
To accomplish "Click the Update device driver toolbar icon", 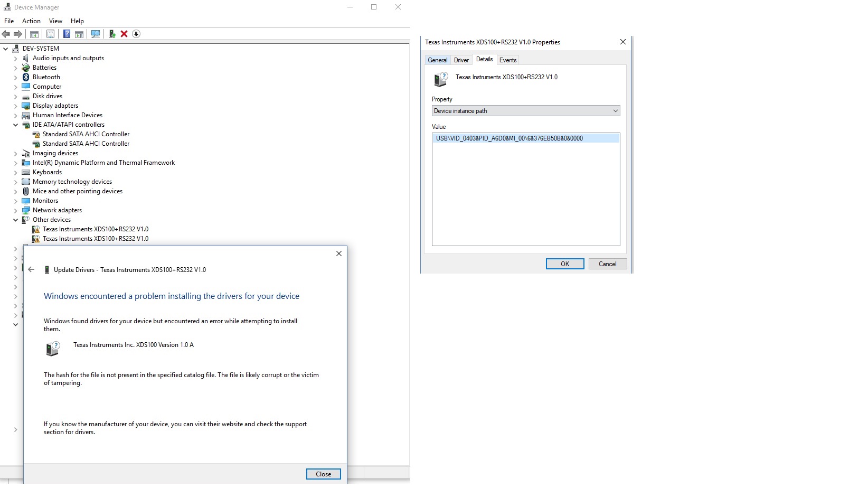I will 112,34.
